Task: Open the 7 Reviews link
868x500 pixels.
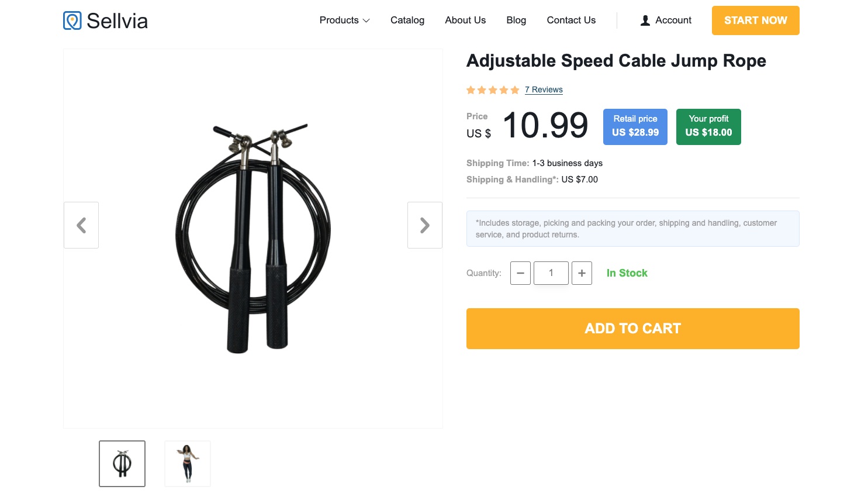Action: tap(544, 90)
